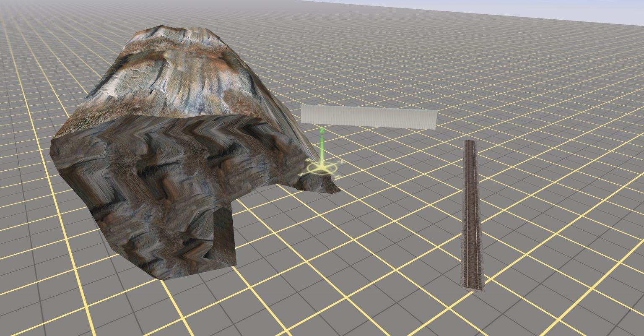The width and height of the screenshot is (644, 336).
Task: Select the white corrugated wall panel
Action: (369, 116)
